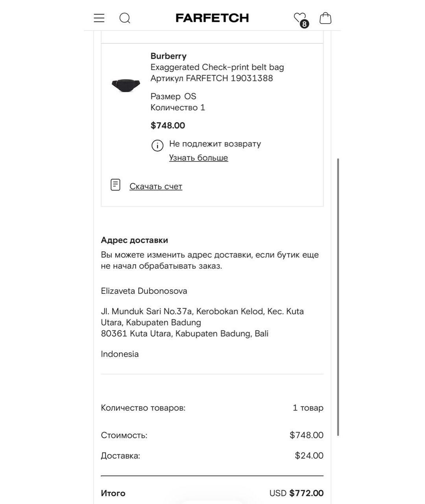Tap the search magnifier icon
The width and height of the screenshot is (425, 504).
click(x=125, y=18)
